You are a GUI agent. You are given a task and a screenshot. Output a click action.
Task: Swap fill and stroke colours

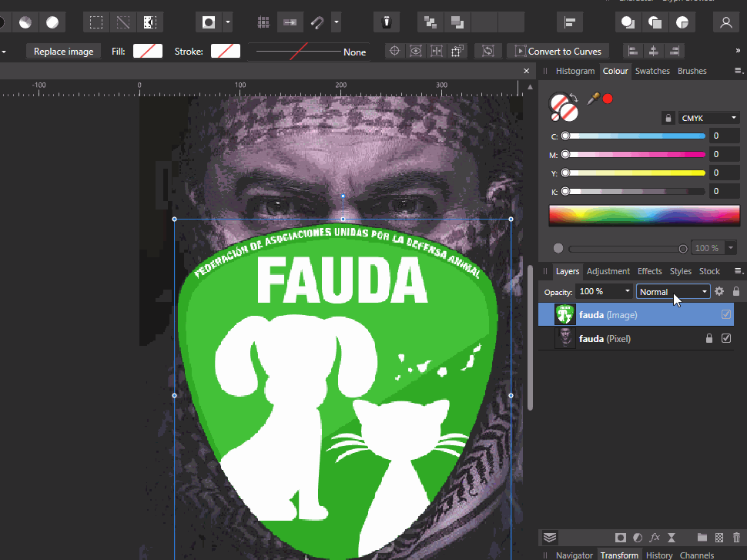[574, 98]
